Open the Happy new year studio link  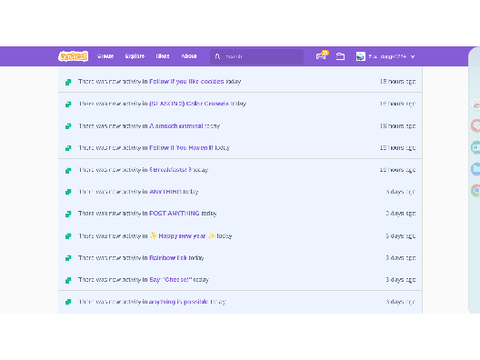tap(182, 236)
